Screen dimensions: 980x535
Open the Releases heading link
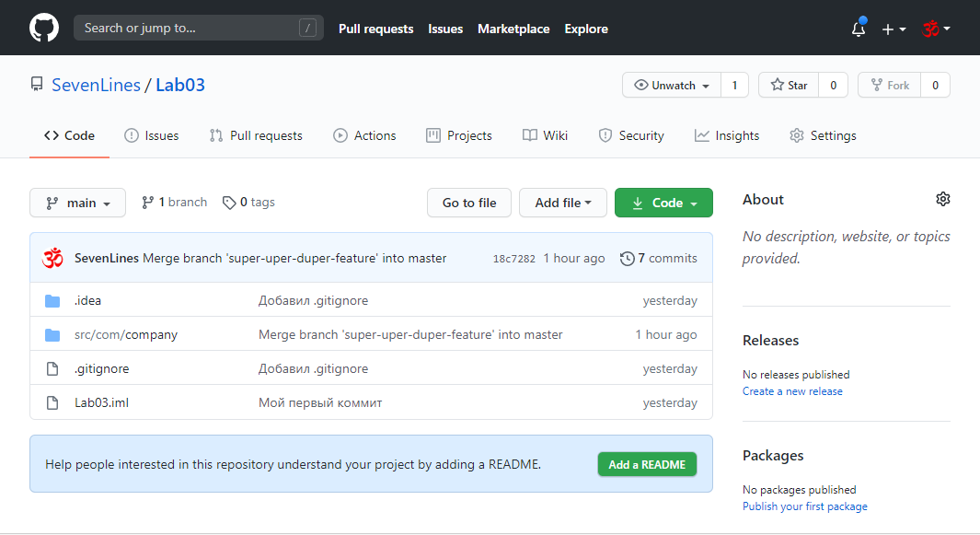point(770,341)
